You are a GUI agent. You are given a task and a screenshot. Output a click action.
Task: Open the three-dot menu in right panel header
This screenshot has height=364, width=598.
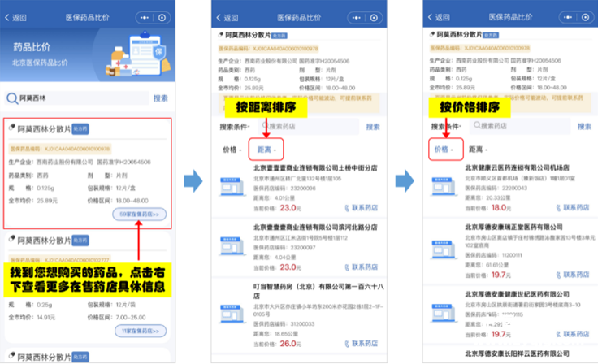[568, 17]
